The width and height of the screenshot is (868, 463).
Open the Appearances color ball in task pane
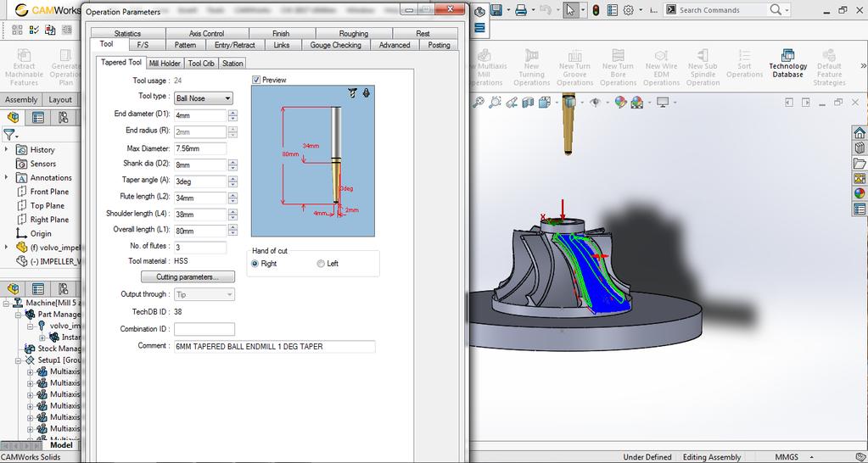860,193
